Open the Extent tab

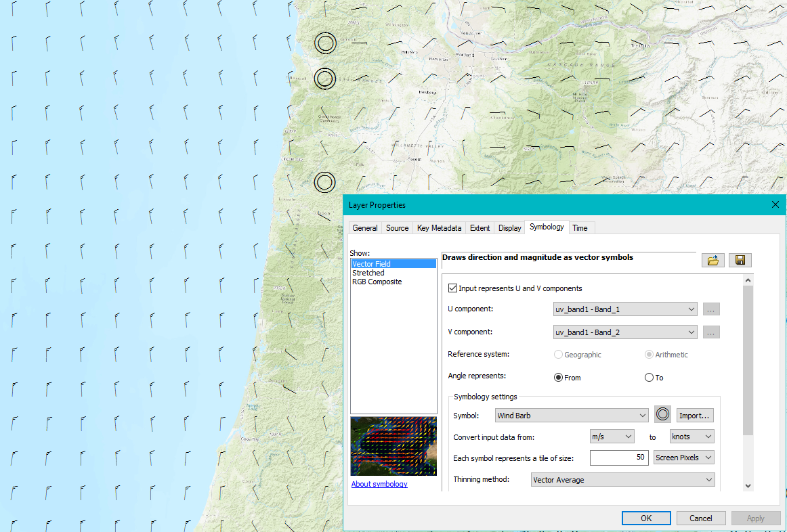pos(480,228)
